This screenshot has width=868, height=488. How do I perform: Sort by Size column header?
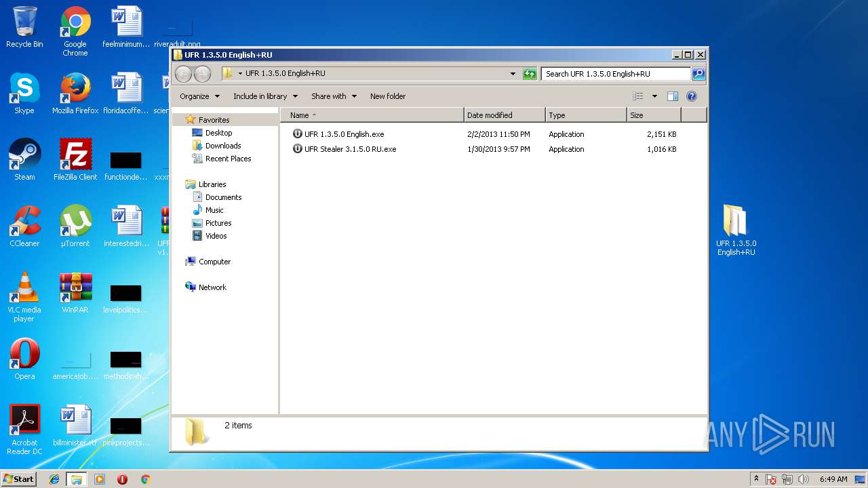click(x=654, y=115)
